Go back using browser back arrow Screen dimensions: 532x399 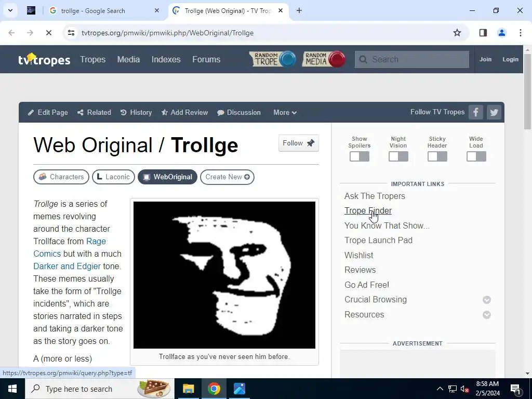pos(11,33)
